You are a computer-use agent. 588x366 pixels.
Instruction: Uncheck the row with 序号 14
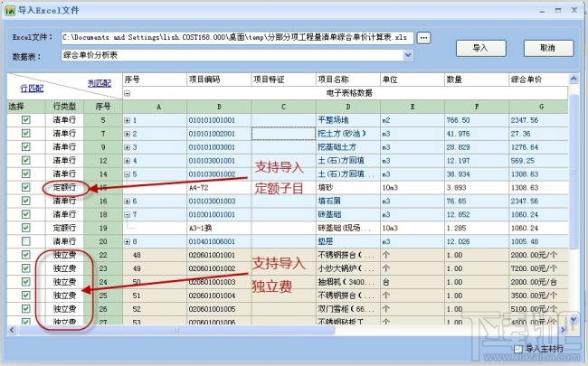(26, 174)
